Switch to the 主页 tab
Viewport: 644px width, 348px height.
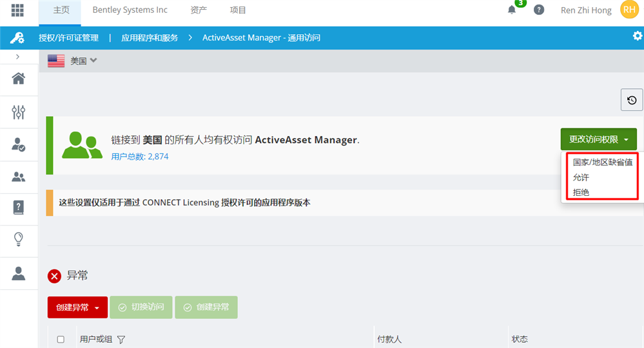click(61, 10)
